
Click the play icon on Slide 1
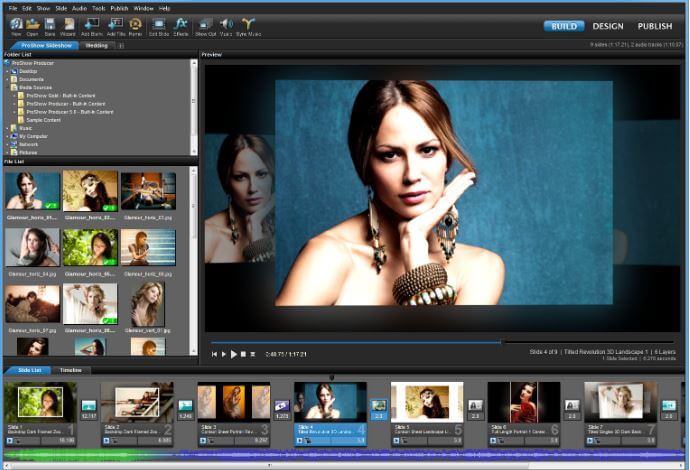pos(10,441)
